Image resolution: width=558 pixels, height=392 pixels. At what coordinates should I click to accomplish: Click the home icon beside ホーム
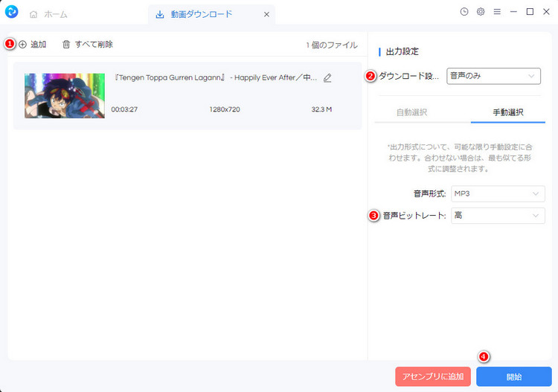33,14
